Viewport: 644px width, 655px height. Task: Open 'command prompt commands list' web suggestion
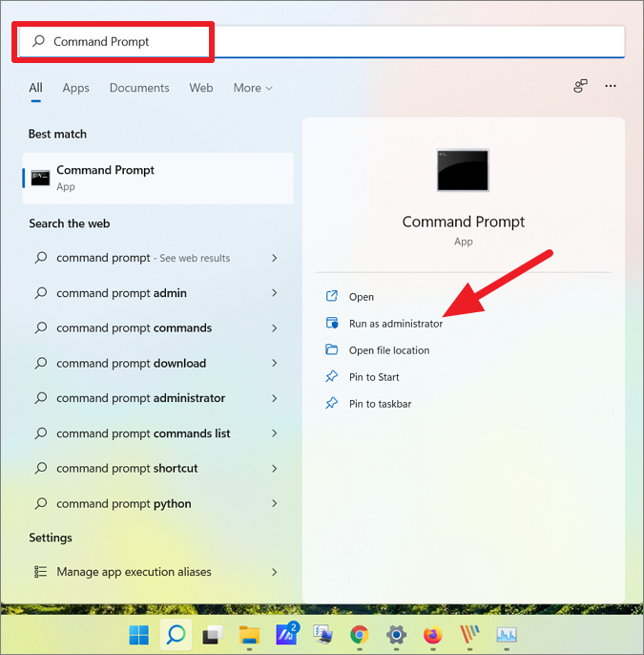click(156, 433)
